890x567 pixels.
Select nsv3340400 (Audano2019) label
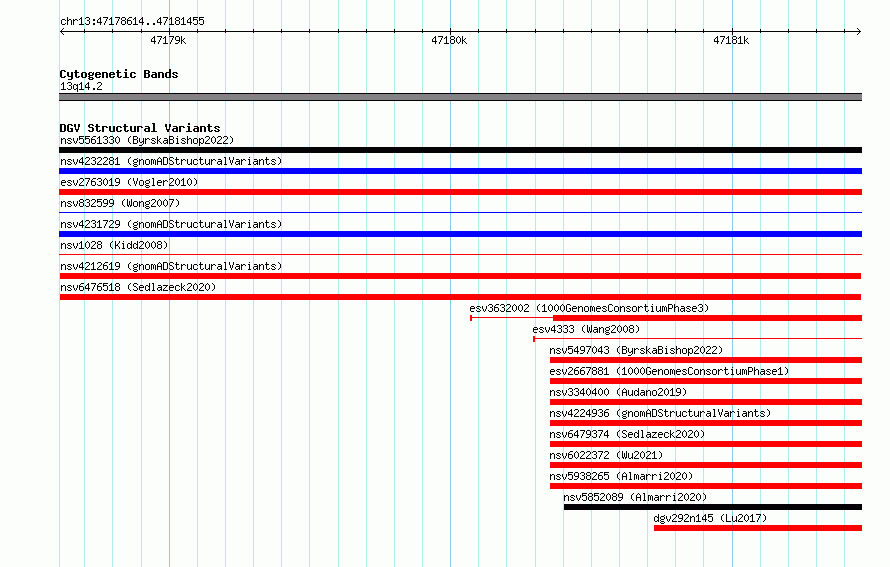click(618, 392)
